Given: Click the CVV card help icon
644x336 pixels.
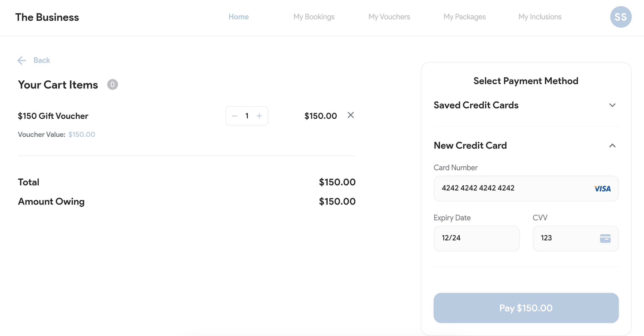Looking at the screenshot, I should [x=605, y=238].
